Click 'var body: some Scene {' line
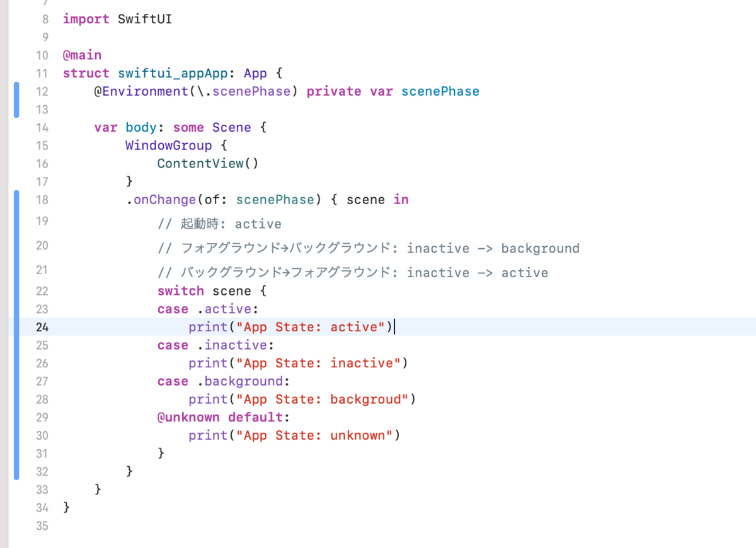 [x=180, y=128]
